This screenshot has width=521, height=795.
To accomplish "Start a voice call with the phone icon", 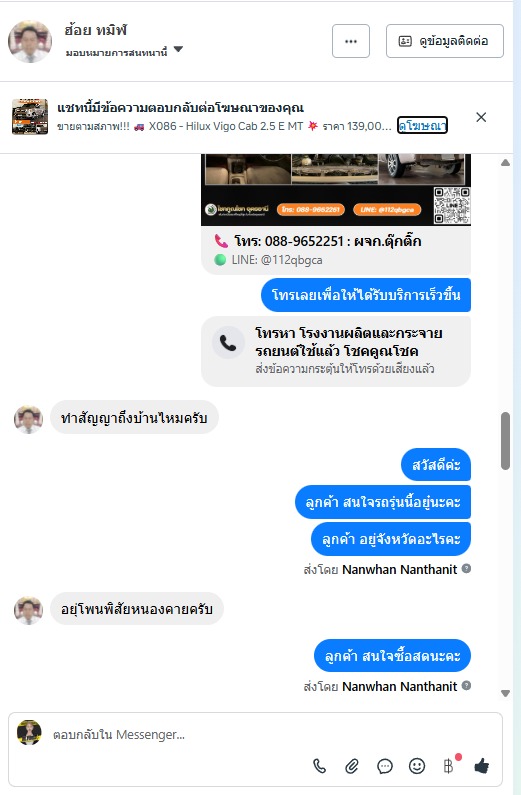I will pyautogui.click(x=319, y=766).
